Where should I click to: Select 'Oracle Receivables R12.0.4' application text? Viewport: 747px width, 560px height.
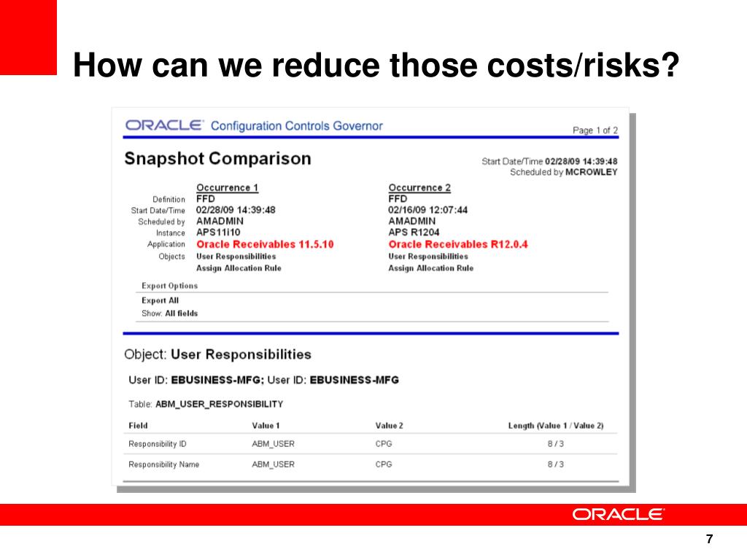(458, 244)
